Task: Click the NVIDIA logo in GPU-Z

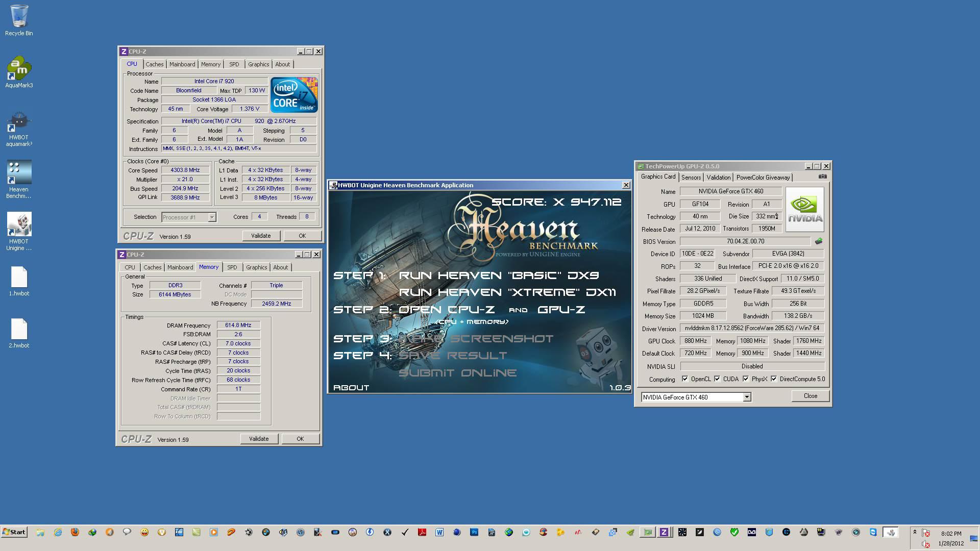Action: [x=805, y=210]
